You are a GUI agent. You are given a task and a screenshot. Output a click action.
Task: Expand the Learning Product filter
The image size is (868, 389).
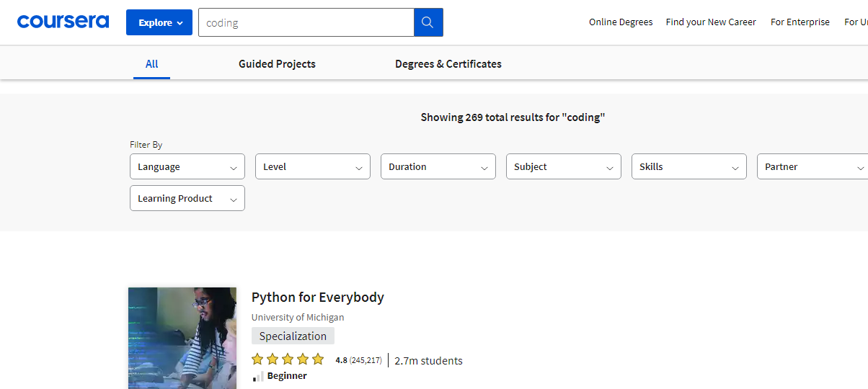[x=187, y=198]
